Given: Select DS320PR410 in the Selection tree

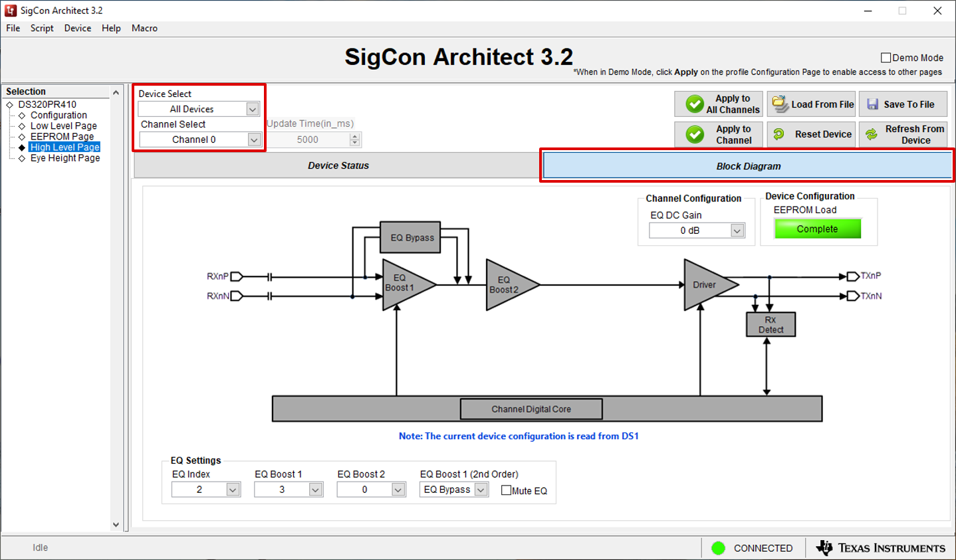Looking at the screenshot, I should tap(47, 104).
